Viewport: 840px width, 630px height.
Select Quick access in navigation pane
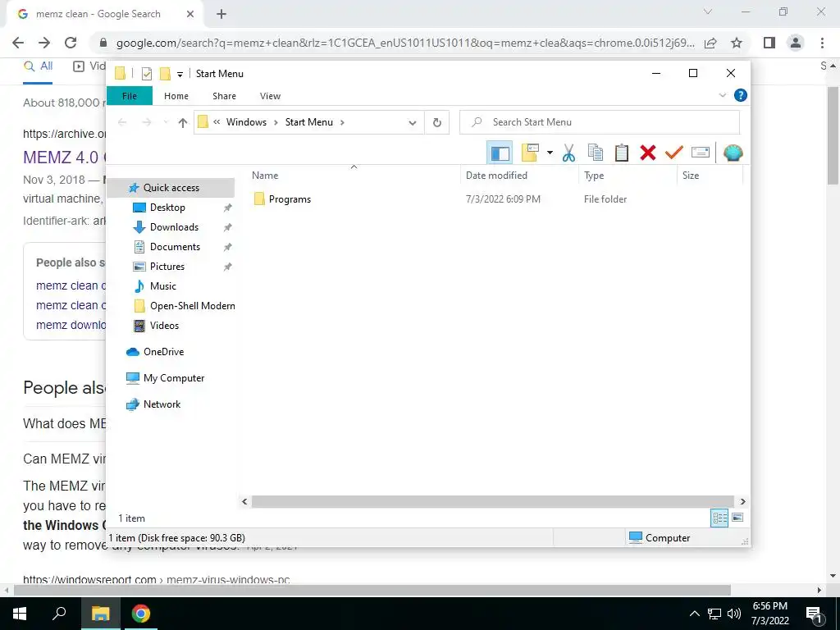pos(171,188)
